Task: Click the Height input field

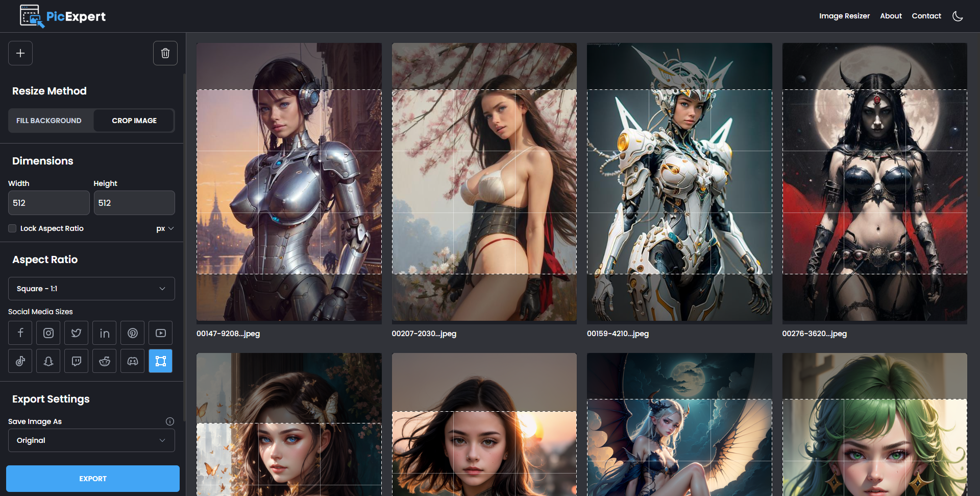Action: (x=134, y=203)
